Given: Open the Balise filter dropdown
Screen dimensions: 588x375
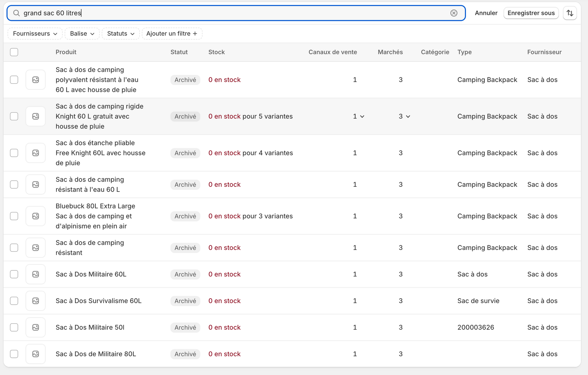Looking at the screenshot, I should [82, 34].
